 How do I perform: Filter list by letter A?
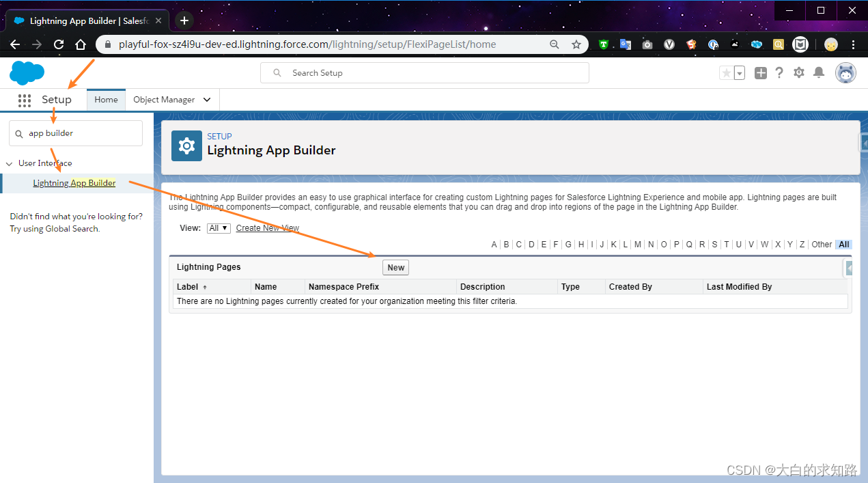pos(494,245)
